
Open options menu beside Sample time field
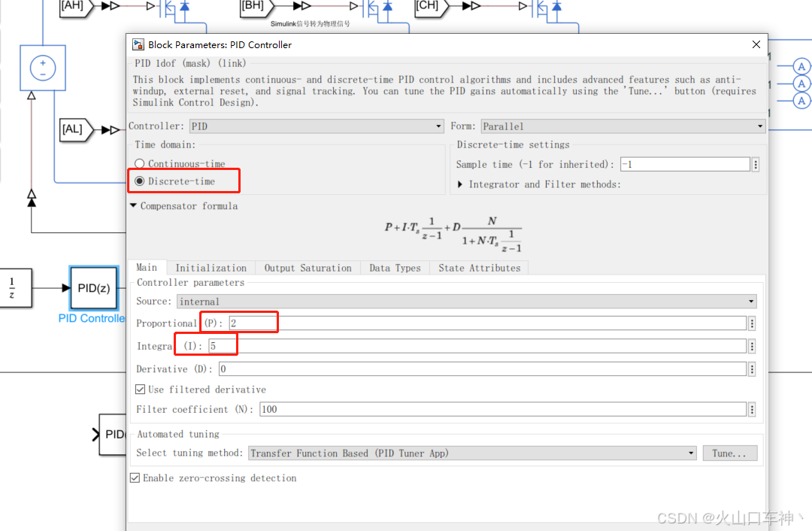click(756, 165)
